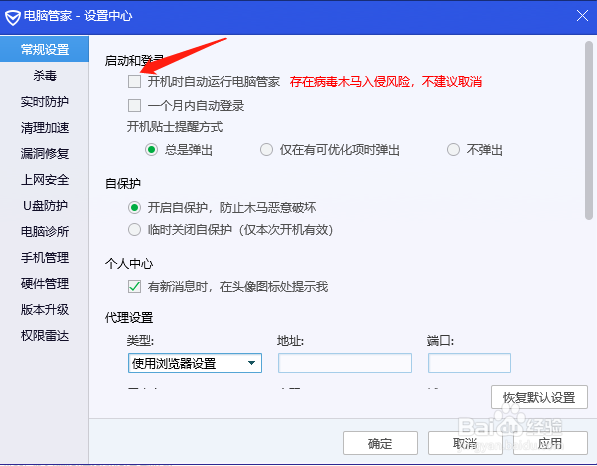Go to 硬件管理 settings
The image size is (597, 466).
[x=45, y=284]
